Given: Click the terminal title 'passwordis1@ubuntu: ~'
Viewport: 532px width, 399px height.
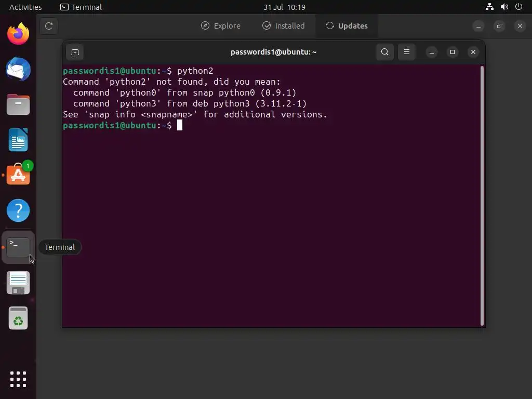Looking at the screenshot, I should coord(273,52).
